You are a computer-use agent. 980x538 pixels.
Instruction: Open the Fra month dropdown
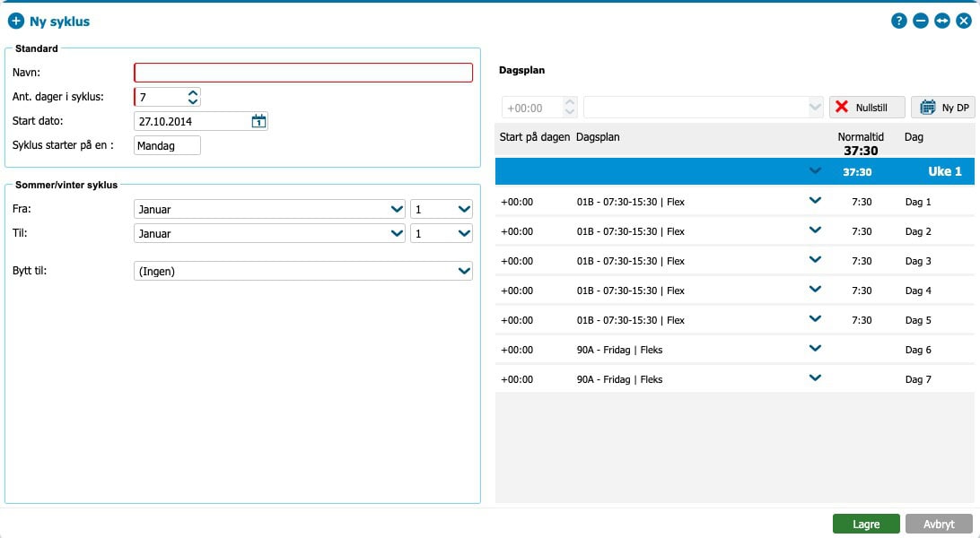[269, 209]
